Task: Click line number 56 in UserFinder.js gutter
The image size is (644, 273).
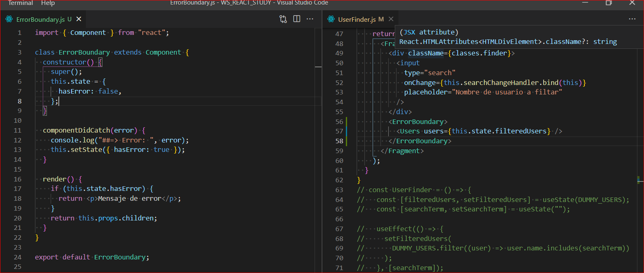Action: coord(339,122)
